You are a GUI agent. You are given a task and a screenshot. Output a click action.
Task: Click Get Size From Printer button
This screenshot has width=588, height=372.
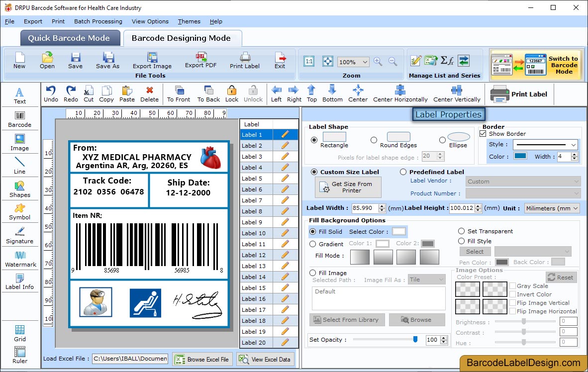tap(348, 187)
